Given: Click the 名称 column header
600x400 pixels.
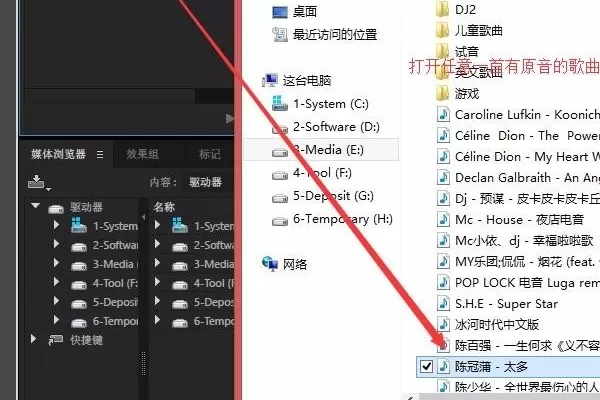Looking at the screenshot, I should [x=164, y=207].
